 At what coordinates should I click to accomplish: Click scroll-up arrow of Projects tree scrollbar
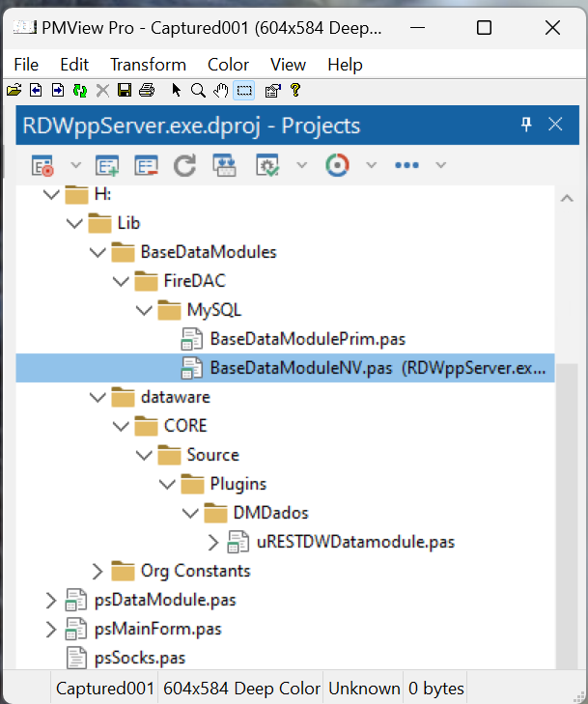pos(567,198)
